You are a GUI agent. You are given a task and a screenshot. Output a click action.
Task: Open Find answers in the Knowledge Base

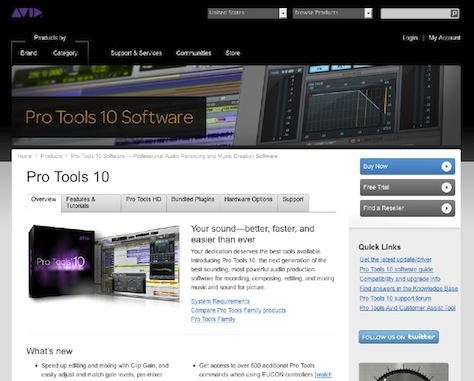[x=409, y=288]
